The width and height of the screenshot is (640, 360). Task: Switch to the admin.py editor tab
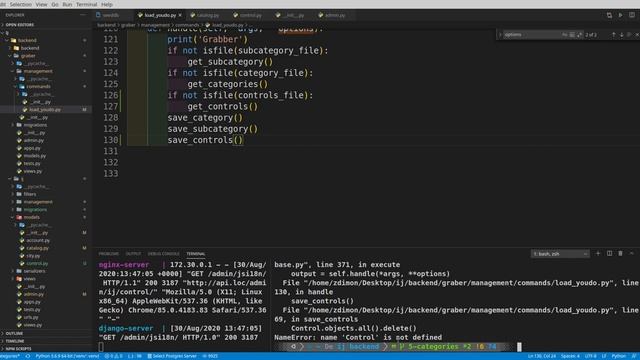point(335,15)
